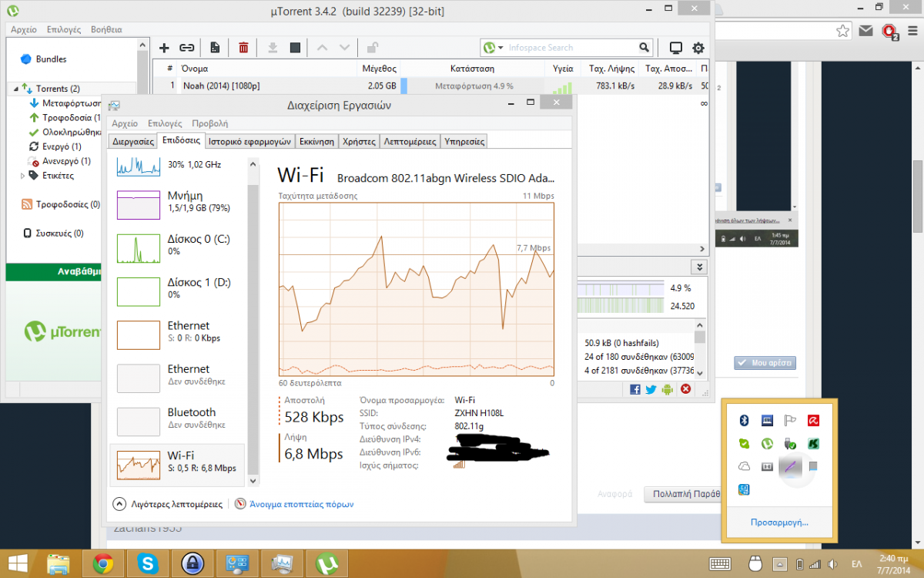Screen dimensions: 924x578
Task: Click the safely remove hardware USB icon
Action: (x=790, y=444)
